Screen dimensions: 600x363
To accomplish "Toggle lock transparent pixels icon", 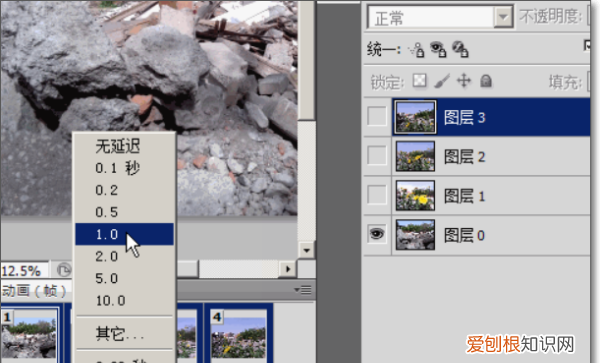I will click(419, 81).
